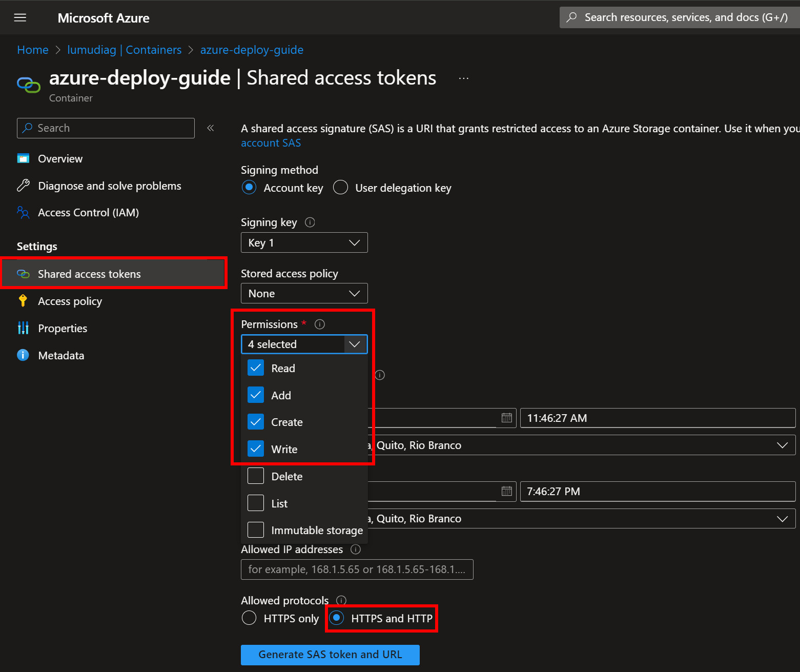The image size is (800, 672).
Task: Click the Allowed IP addresses input field
Action: pos(357,569)
